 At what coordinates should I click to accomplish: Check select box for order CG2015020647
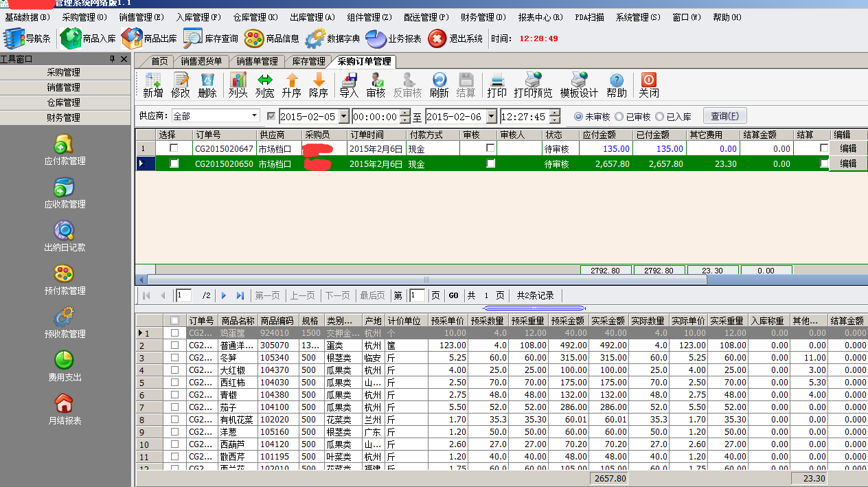pyautogui.click(x=174, y=148)
